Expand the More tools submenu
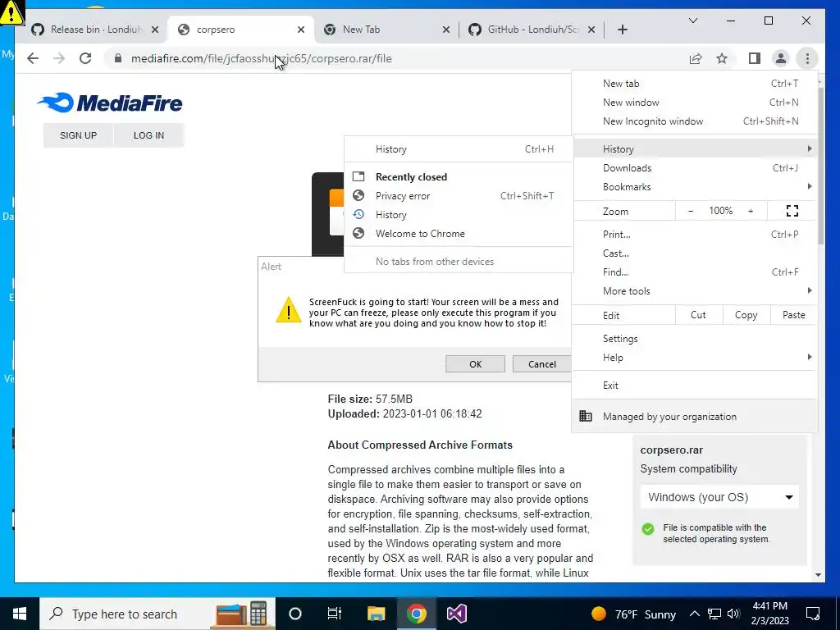This screenshot has width=840, height=630. click(x=695, y=291)
